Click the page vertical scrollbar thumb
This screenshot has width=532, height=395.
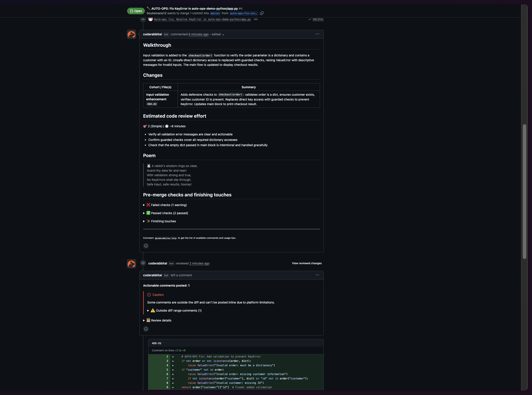coord(524,191)
